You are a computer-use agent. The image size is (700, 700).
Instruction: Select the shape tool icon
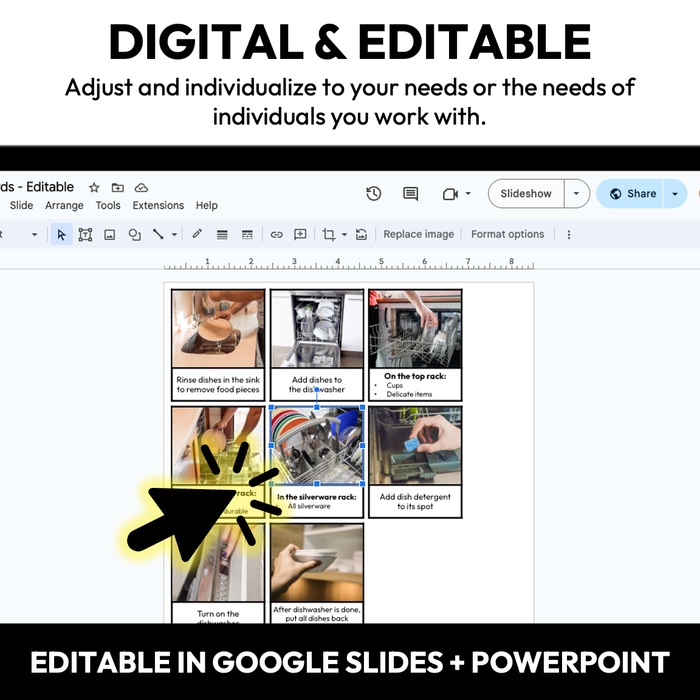[134, 234]
